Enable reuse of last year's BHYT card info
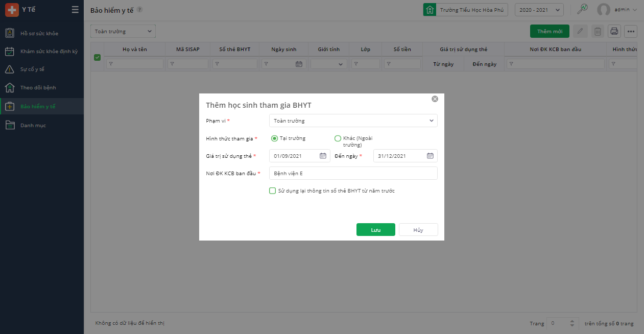This screenshot has width=644, height=334. (x=273, y=191)
